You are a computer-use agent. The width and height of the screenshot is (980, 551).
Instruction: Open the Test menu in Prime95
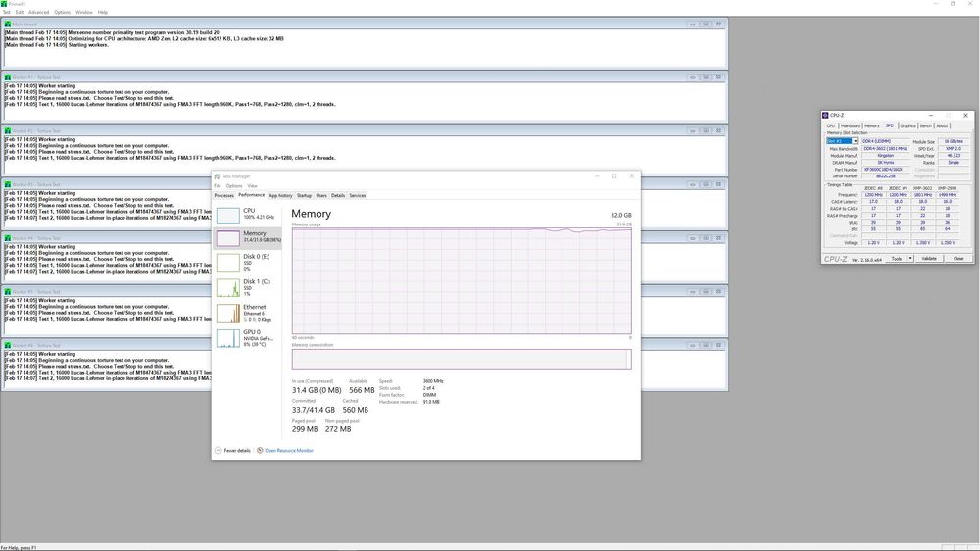pyautogui.click(x=7, y=12)
